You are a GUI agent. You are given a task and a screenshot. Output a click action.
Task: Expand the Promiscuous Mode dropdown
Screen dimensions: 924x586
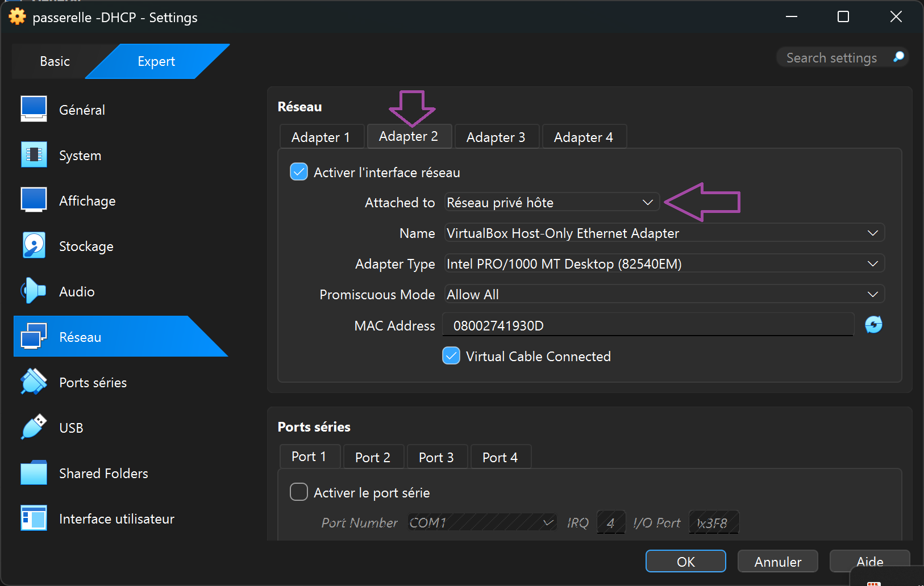[664, 295]
